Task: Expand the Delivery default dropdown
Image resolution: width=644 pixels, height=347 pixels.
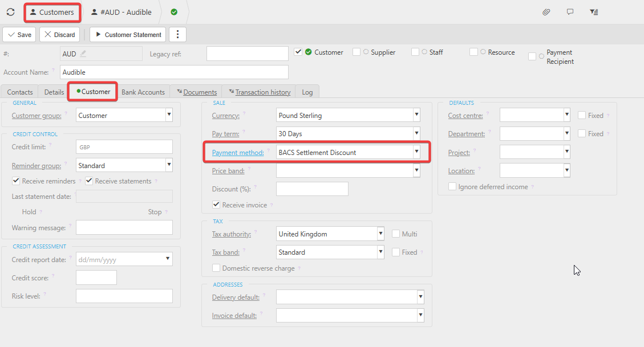Action: pyautogui.click(x=420, y=296)
